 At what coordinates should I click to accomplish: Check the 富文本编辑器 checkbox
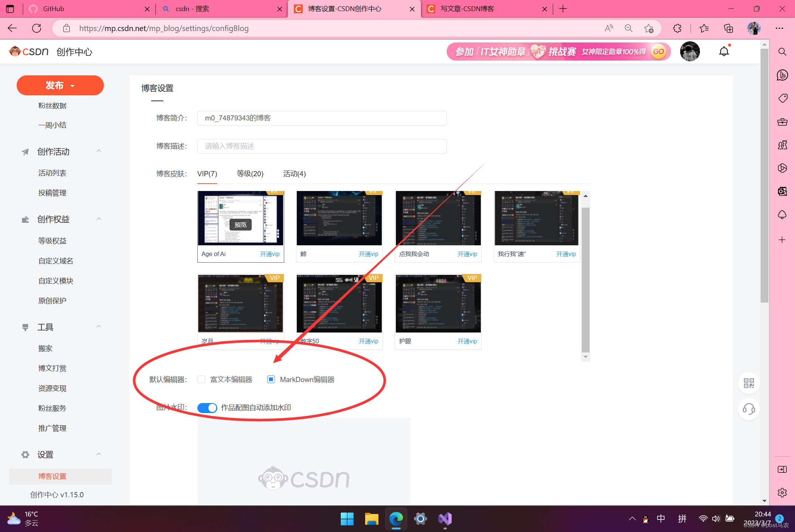[x=201, y=379]
